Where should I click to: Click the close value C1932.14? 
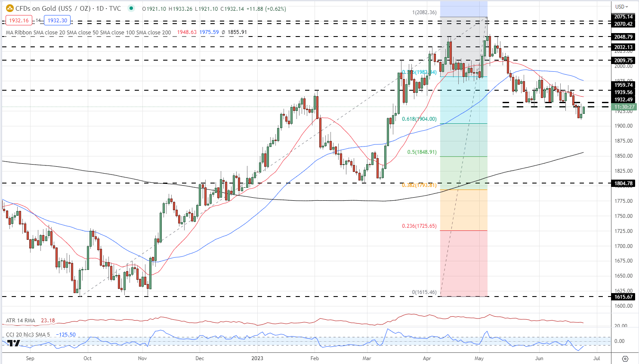click(x=232, y=9)
